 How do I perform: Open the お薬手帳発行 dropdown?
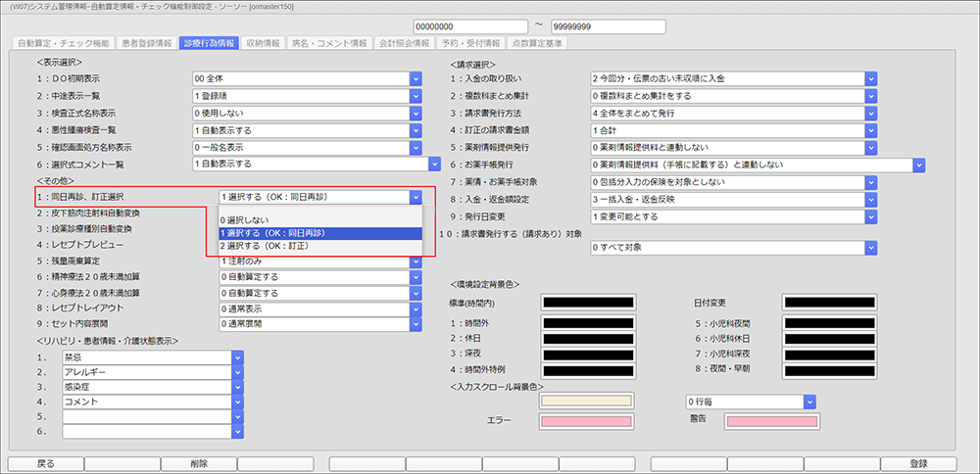(918, 166)
